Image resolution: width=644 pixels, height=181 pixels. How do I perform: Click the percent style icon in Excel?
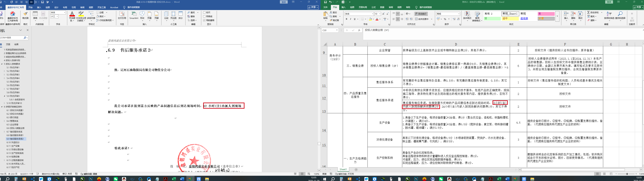445,19
